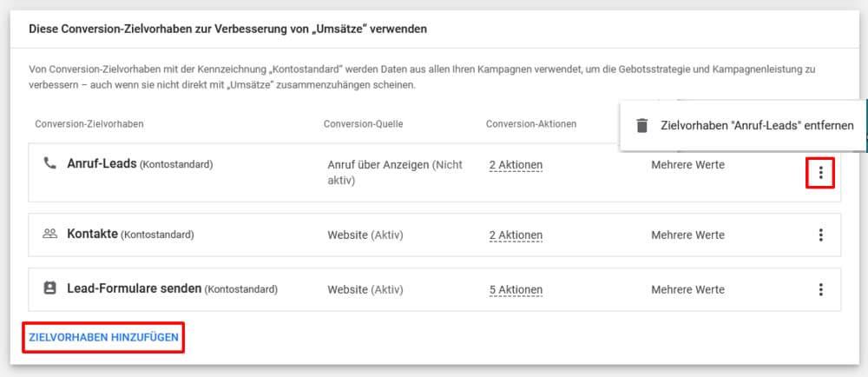Click ZIELVORHABEN HINZUFÜGEN link
This screenshot has width=868, height=377.
(x=103, y=337)
